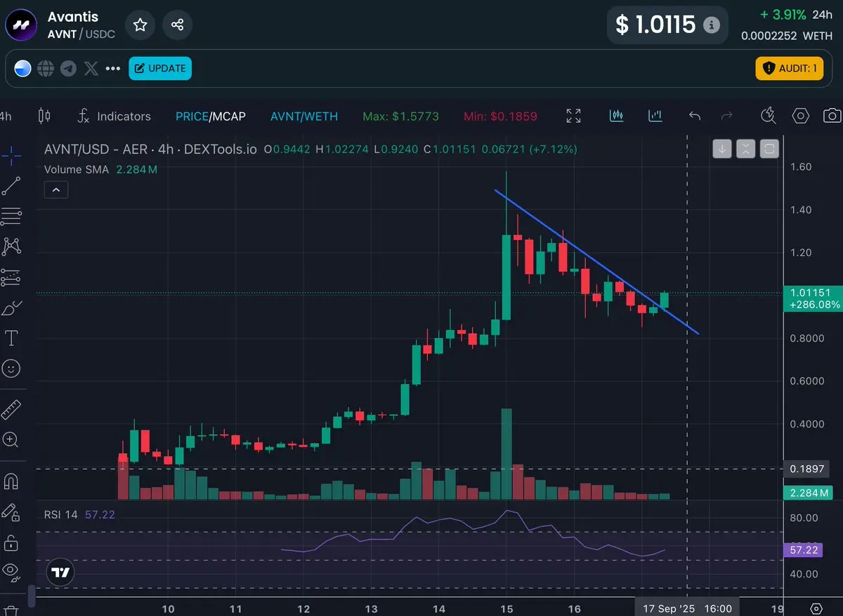843x616 pixels.
Task: Select the horizontal lines Fibonacci tool
Action: click(11, 216)
